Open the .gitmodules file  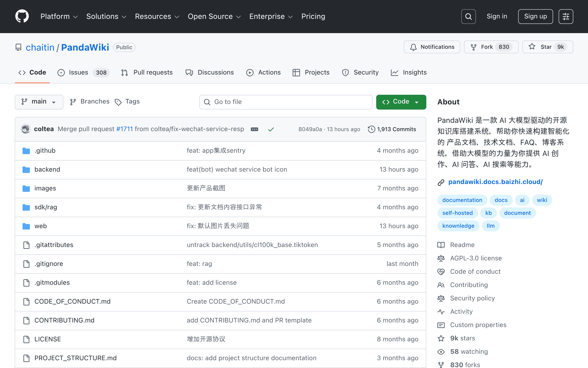pos(52,283)
